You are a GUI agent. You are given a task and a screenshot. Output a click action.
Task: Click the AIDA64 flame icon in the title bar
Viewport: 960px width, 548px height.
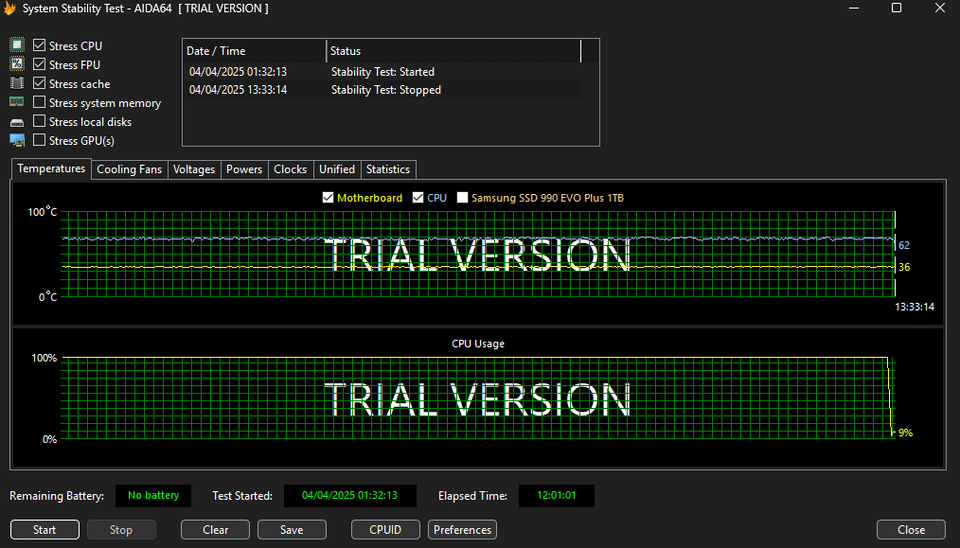pos(10,9)
